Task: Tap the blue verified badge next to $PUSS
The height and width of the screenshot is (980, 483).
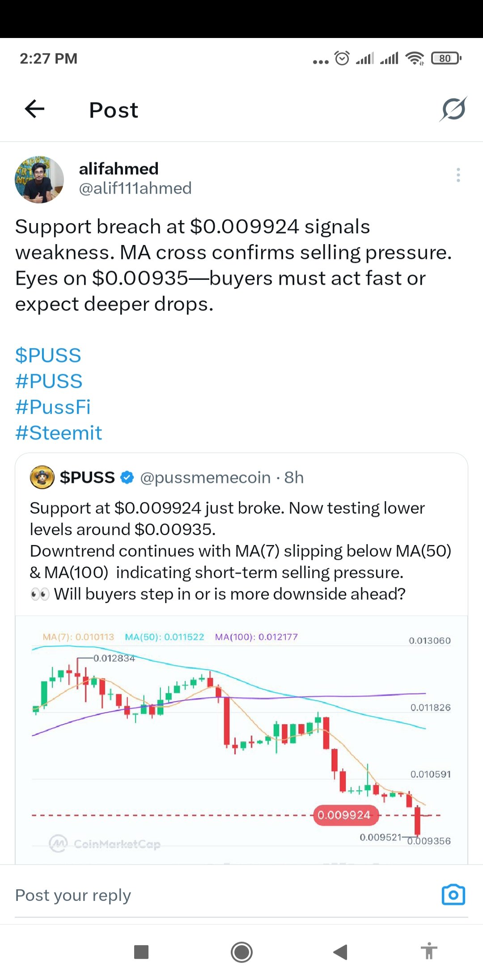Action: click(127, 477)
